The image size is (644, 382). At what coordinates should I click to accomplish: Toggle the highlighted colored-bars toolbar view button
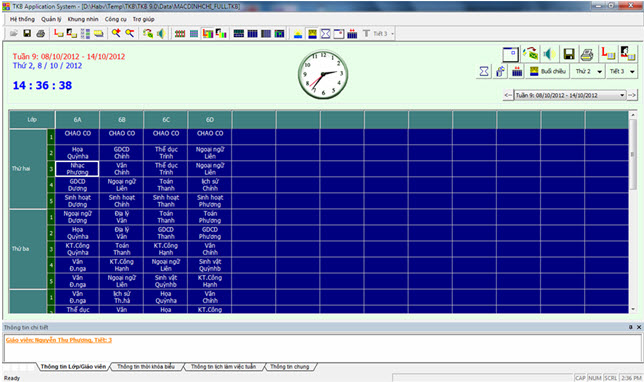[208, 34]
